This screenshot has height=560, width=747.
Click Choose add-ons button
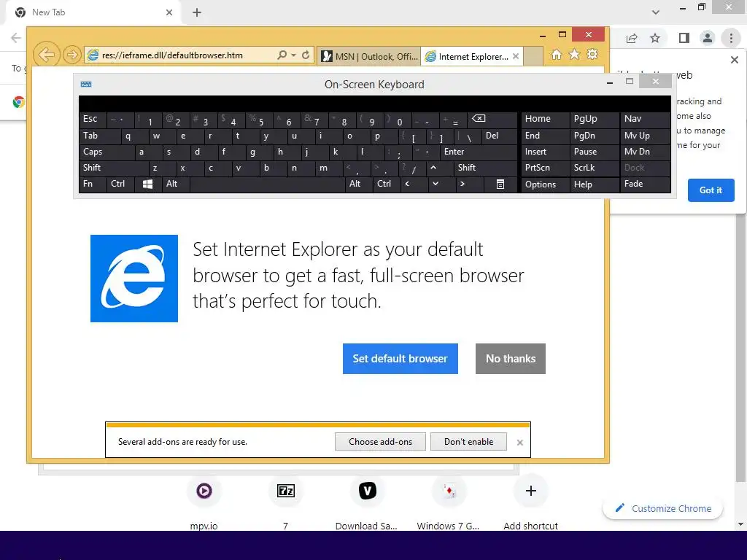coord(380,442)
